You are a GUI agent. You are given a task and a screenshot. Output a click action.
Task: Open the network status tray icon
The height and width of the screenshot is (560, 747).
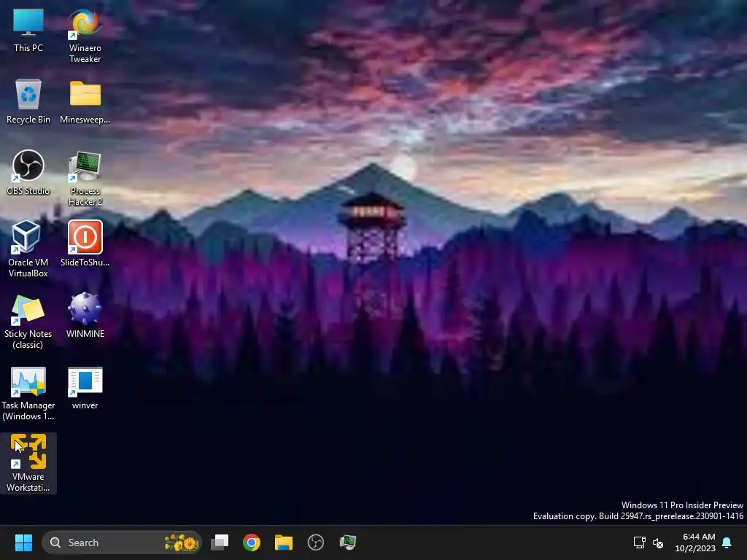point(639,542)
